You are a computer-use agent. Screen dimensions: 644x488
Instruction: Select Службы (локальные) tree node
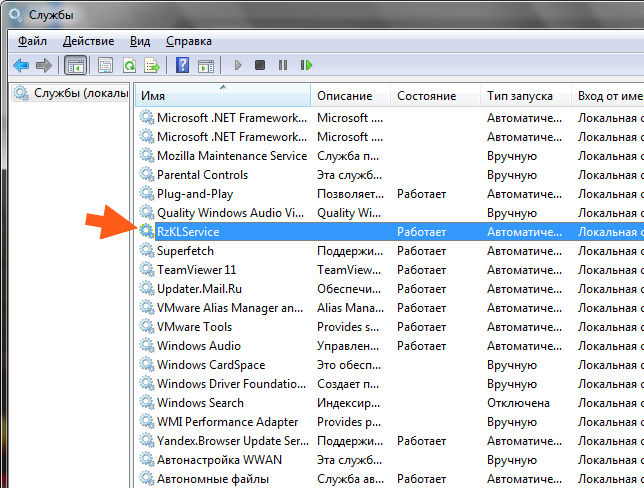click(x=71, y=93)
